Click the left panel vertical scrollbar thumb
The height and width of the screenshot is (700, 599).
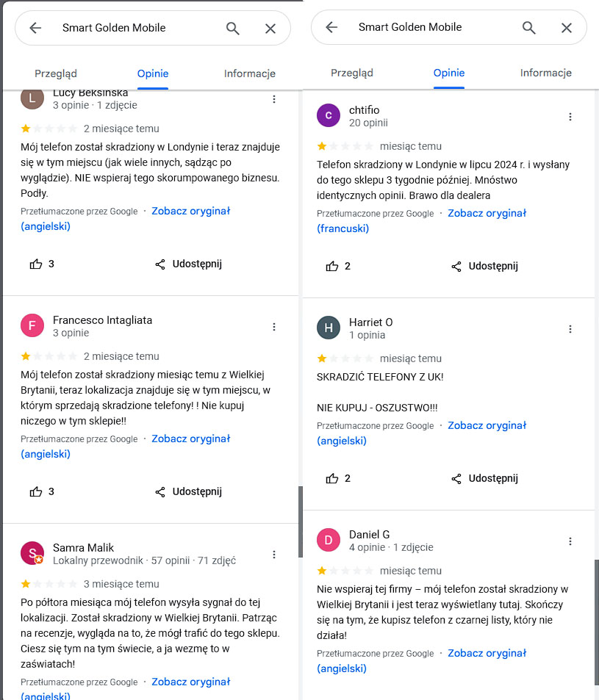(x=301, y=522)
